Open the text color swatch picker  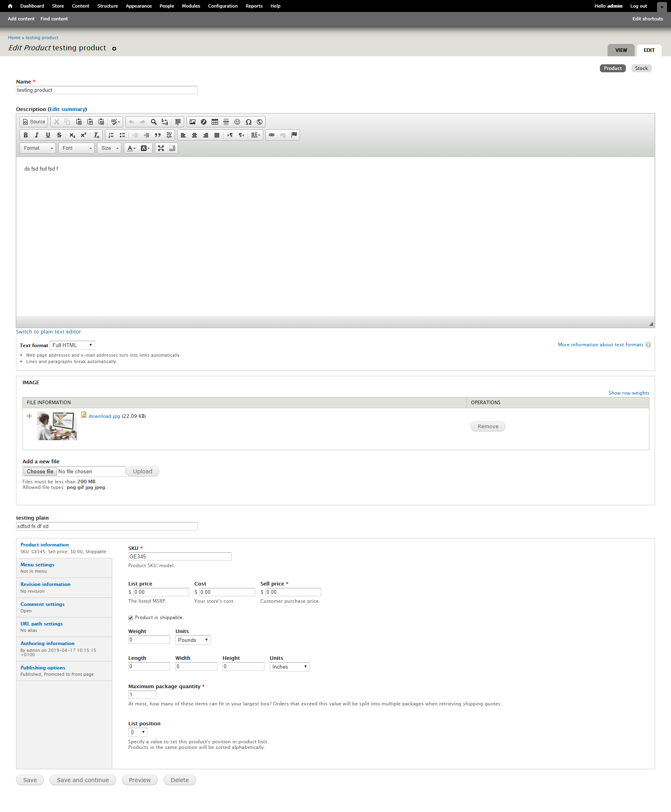click(x=134, y=148)
